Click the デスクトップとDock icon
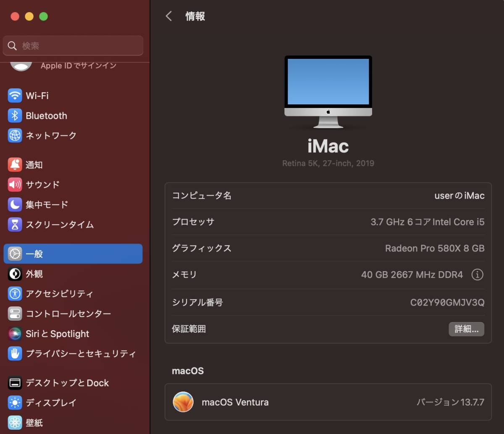 15,383
